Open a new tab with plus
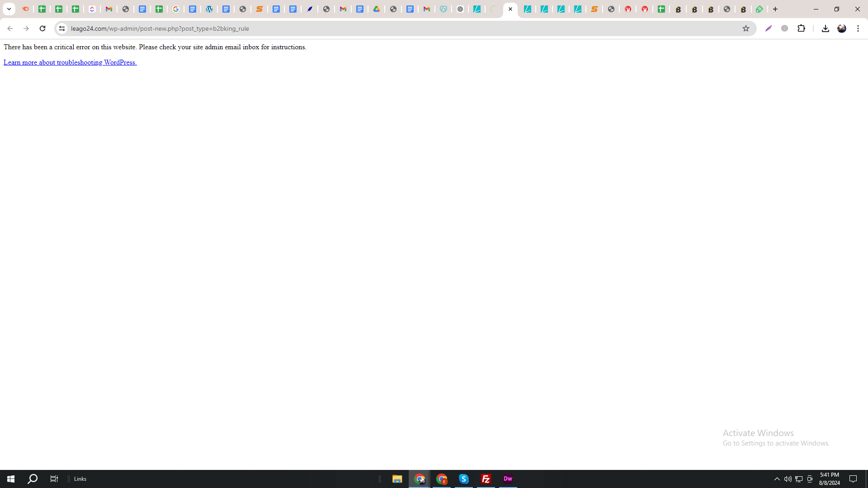The image size is (868, 488). coord(775,9)
